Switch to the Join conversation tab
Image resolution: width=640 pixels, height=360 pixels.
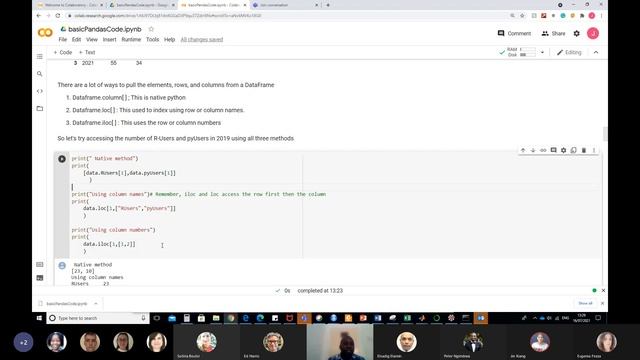click(284, 5)
